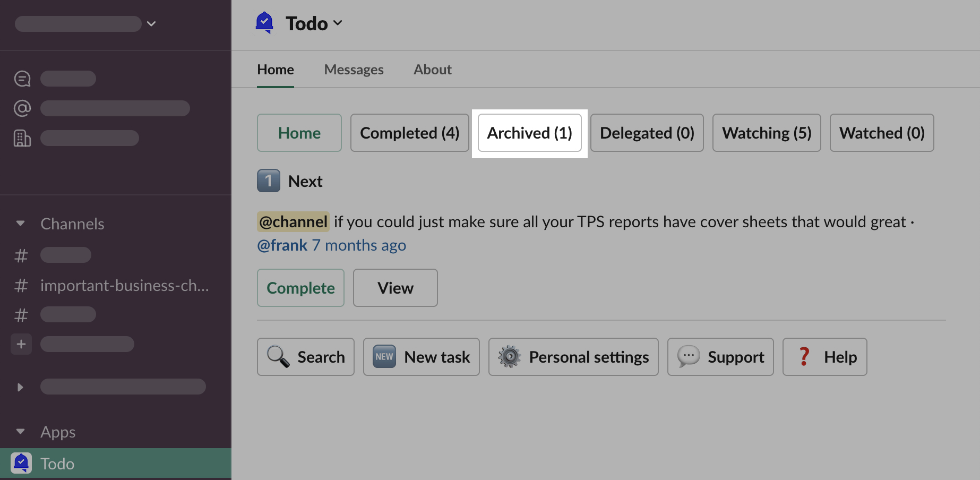Open the Todo app in sidebar
Screen dimensions: 980x480
(57, 464)
